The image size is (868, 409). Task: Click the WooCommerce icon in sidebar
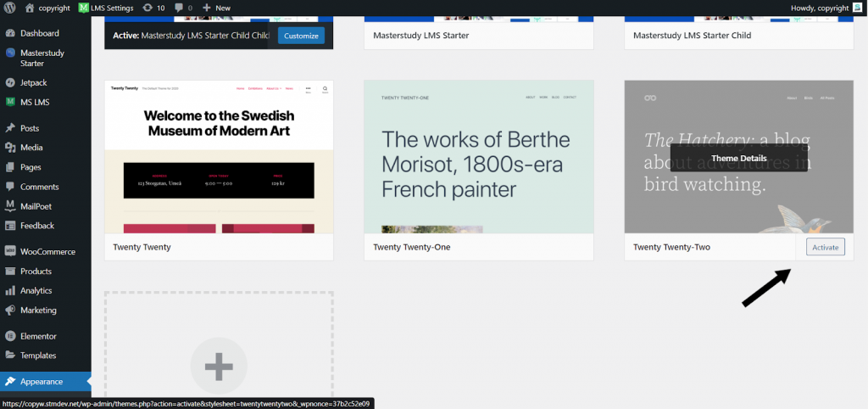tap(10, 252)
